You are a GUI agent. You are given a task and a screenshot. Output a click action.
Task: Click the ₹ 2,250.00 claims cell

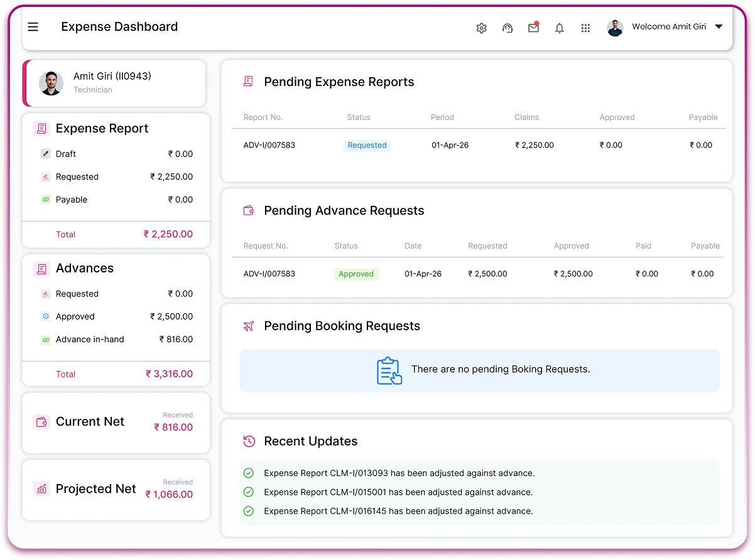click(535, 145)
